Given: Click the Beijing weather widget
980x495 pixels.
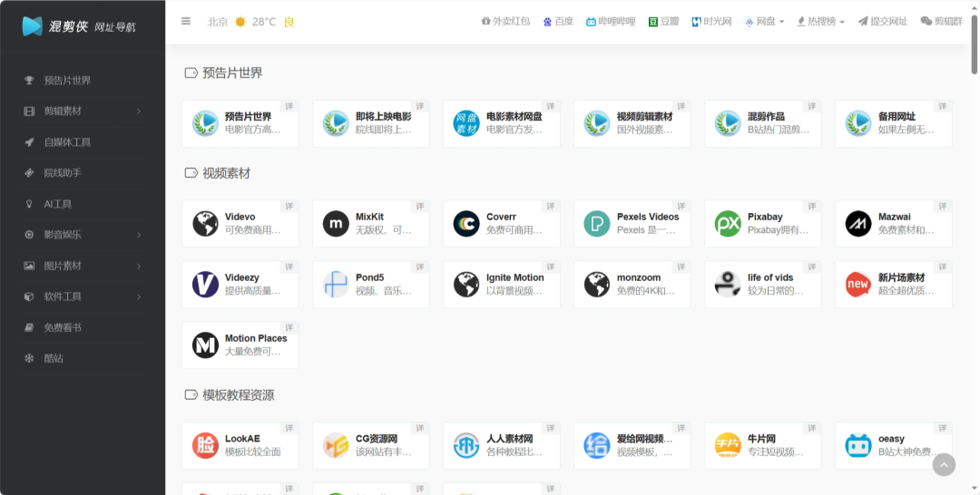Looking at the screenshot, I should 250,22.
